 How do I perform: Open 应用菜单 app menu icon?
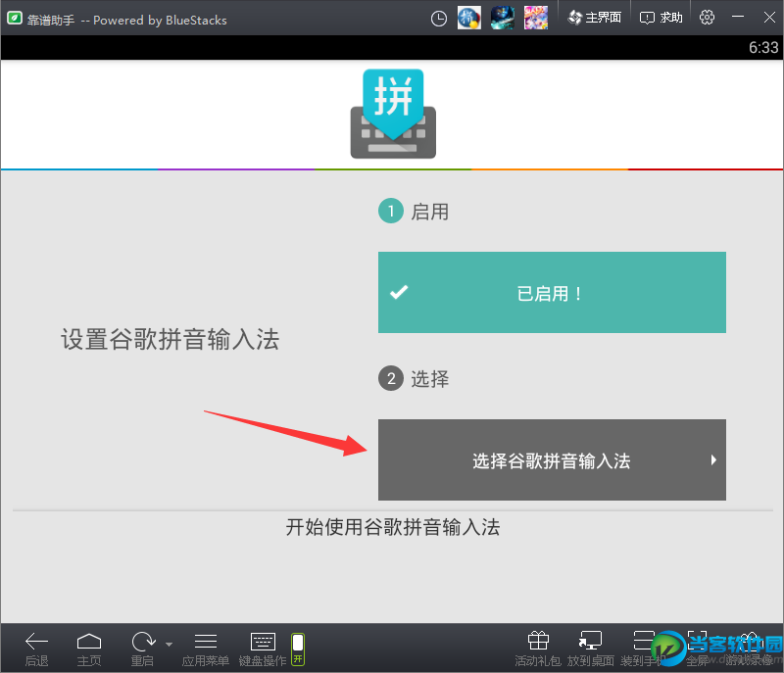coord(206,641)
